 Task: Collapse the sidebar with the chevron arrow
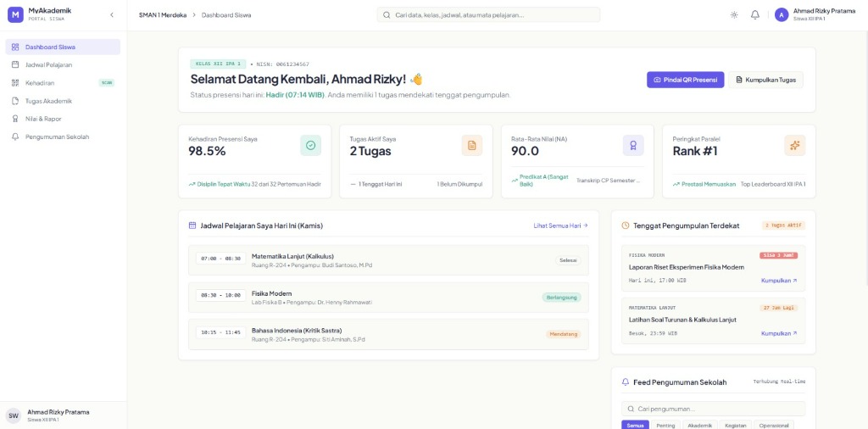(112, 15)
